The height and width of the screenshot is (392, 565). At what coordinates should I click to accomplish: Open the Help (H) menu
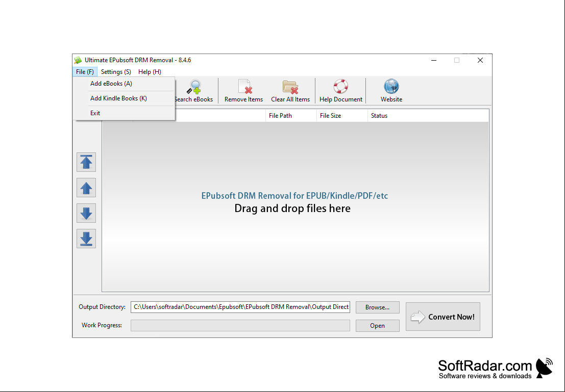click(150, 72)
